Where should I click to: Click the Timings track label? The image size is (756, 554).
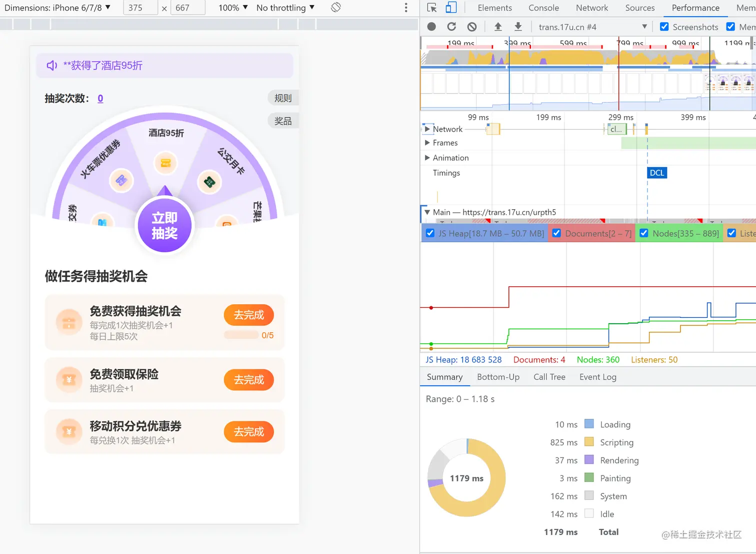tap(446, 173)
